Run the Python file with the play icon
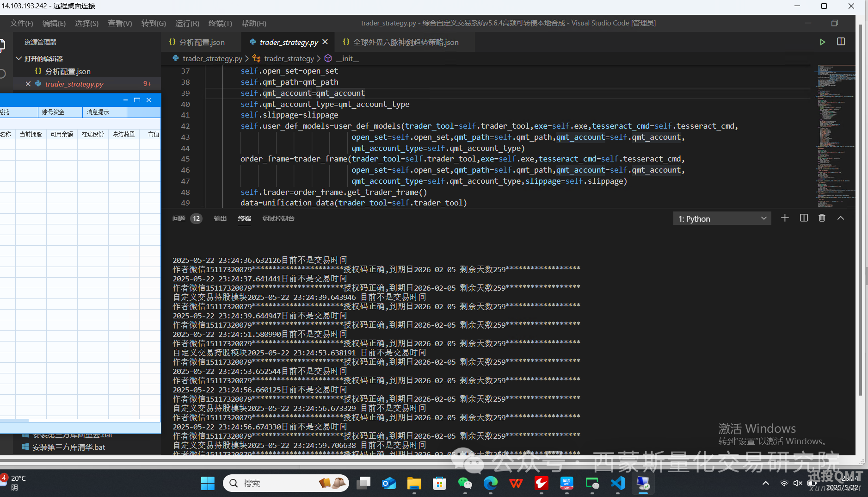The height and width of the screenshot is (497, 868). pyautogui.click(x=822, y=42)
